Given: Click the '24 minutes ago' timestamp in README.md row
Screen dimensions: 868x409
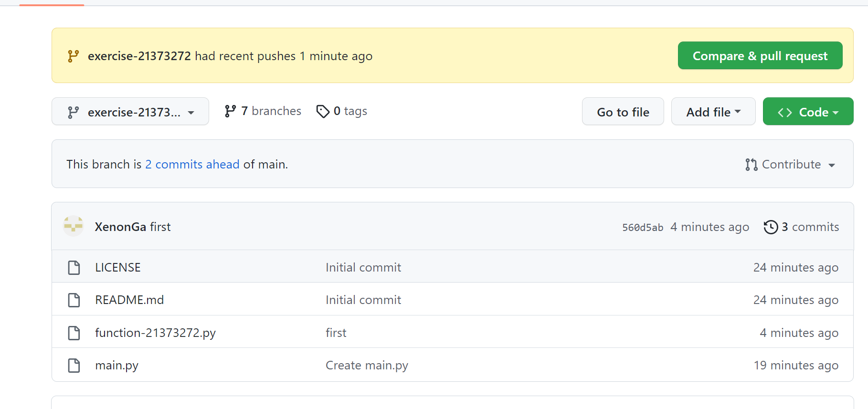Looking at the screenshot, I should [x=796, y=300].
